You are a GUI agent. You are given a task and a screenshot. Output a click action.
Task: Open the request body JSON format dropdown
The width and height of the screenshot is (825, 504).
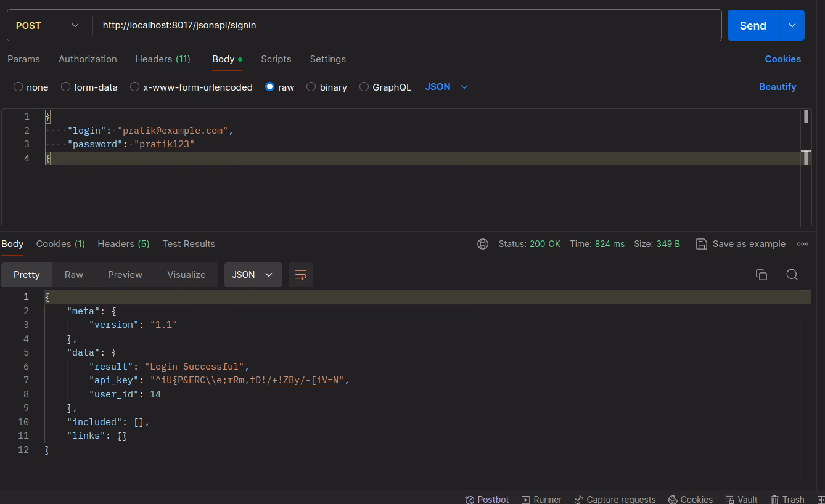click(x=446, y=87)
